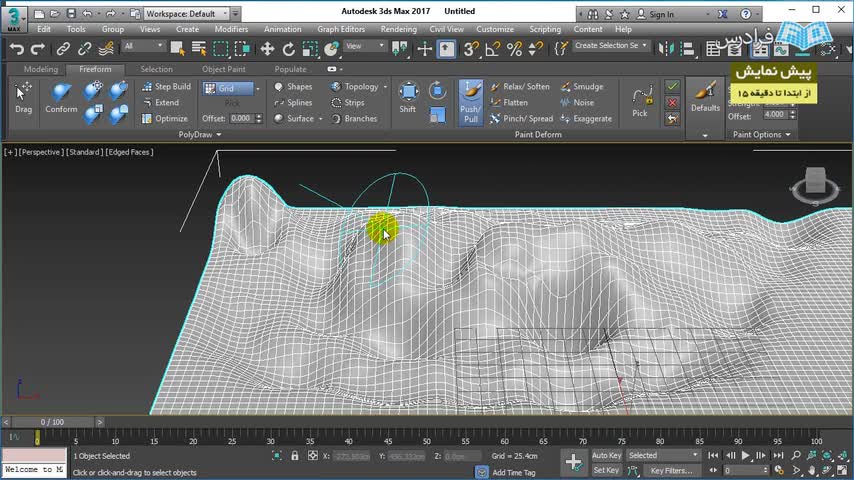Pick the Smudge deform brush
This screenshot has height=480, width=854.
(581, 87)
